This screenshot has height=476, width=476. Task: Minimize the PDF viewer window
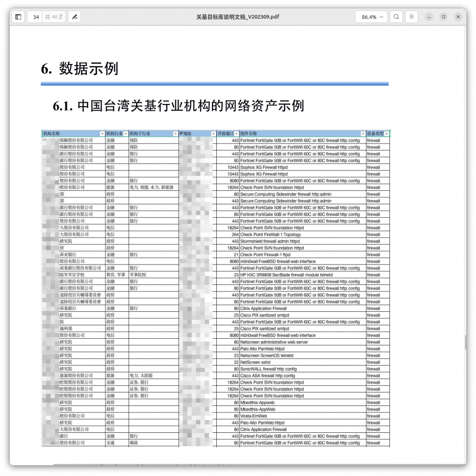click(429, 17)
